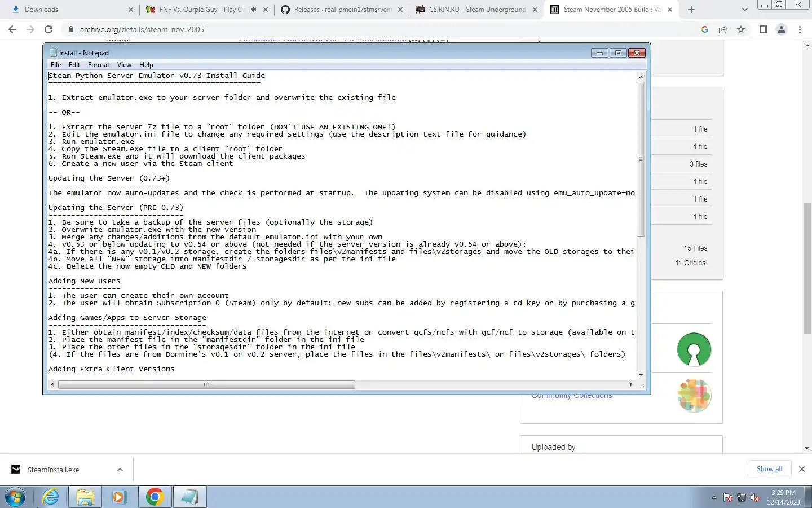Open Windows Explorer from the taskbar
Image resolution: width=812 pixels, height=508 pixels.
[x=85, y=497]
